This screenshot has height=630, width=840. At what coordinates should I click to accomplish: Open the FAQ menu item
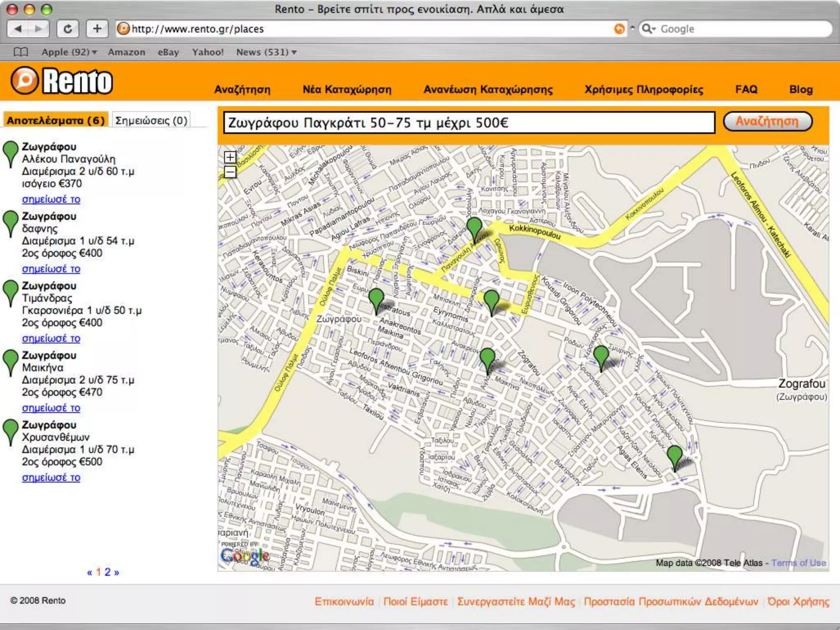click(746, 89)
